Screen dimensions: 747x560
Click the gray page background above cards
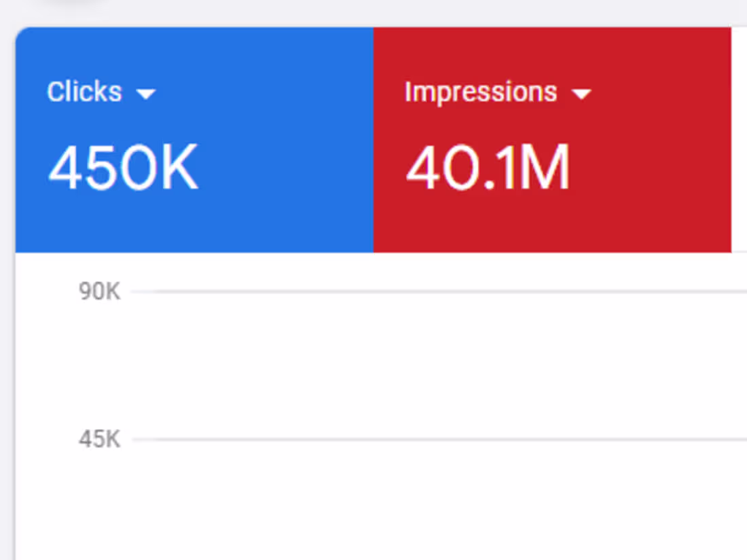(x=373, y=12)
